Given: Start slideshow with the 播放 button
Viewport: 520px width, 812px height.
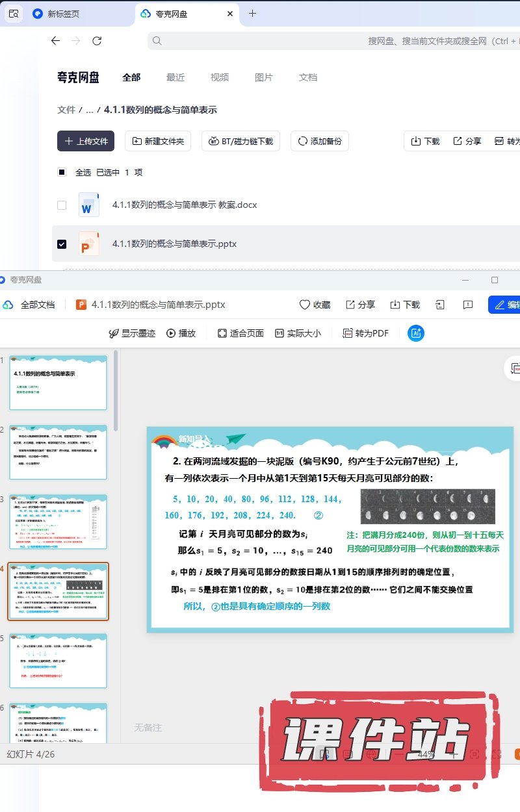Looking at the screenshot, I should tap(181, 333).
